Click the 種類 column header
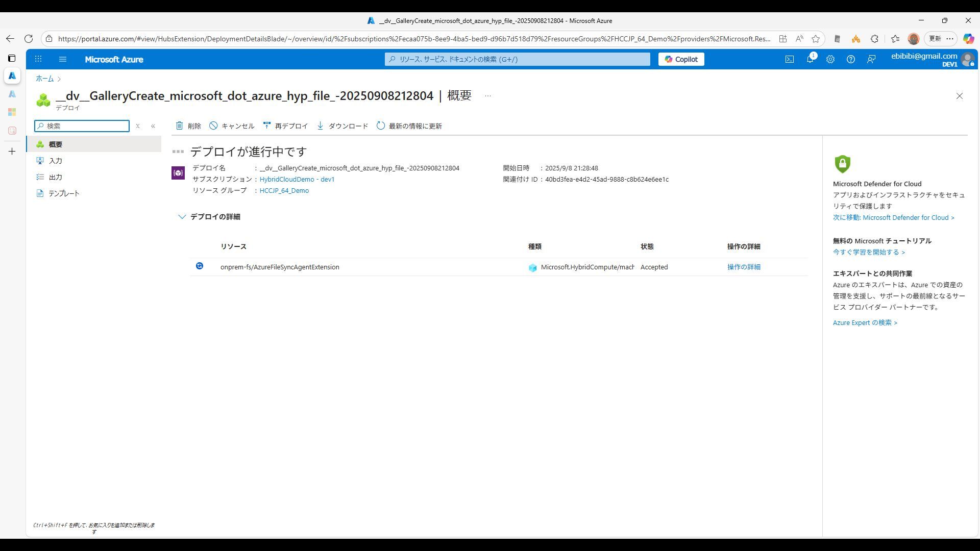Screen dimensions: 980x551 pos(534,246)
